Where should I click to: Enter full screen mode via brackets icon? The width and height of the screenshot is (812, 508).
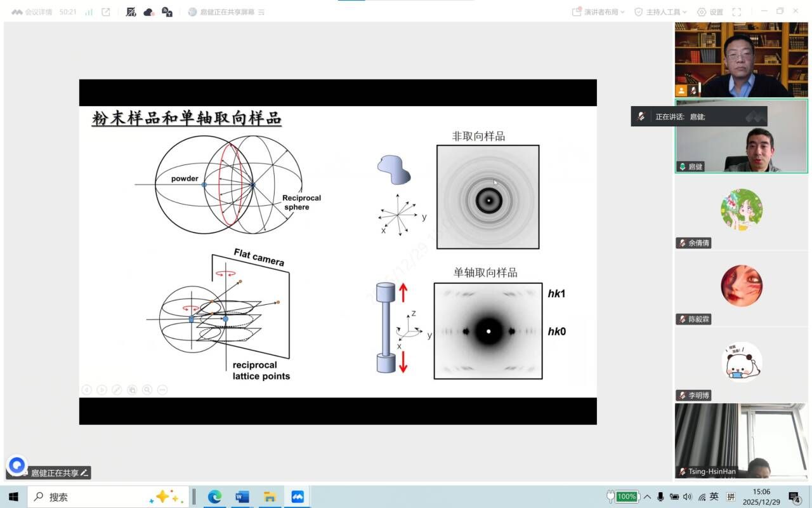click(737, 12)
